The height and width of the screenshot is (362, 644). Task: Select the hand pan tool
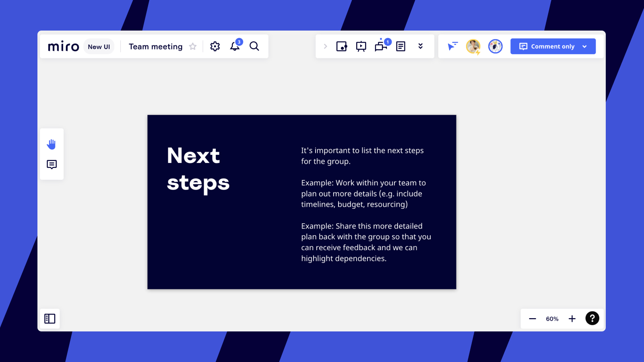[52, 144]
